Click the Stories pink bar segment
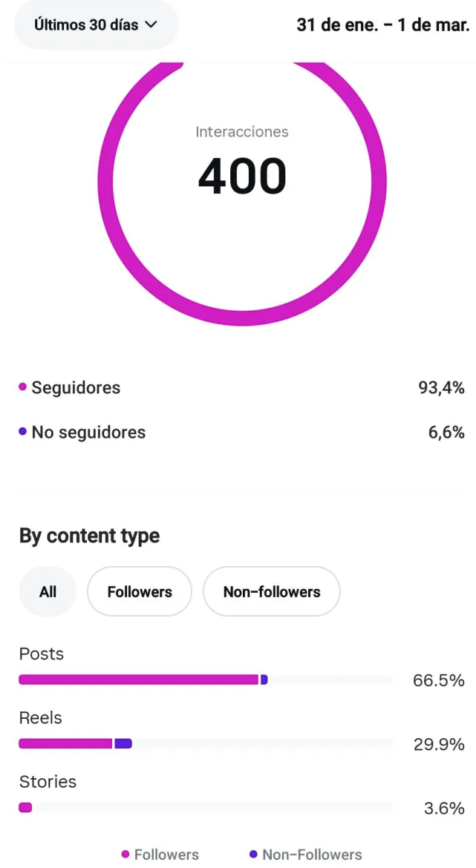The image size is (476, 868). click(25, 807)
